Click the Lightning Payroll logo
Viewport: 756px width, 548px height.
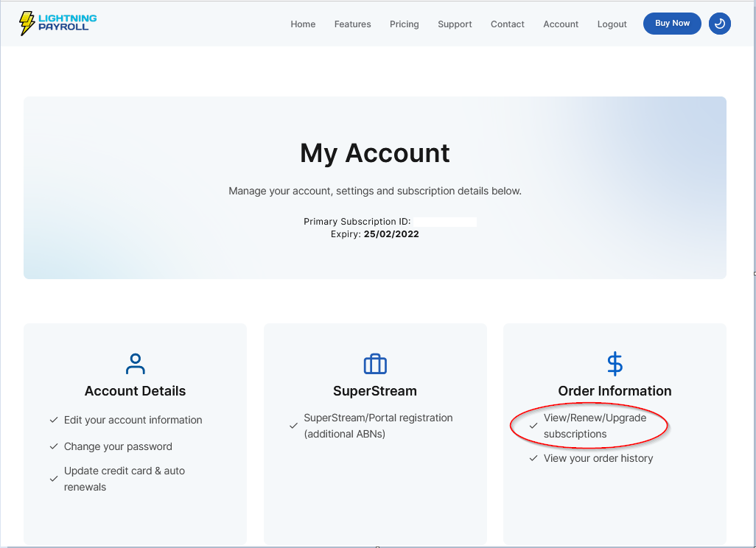pyautogui.click(x=58, y=23)
